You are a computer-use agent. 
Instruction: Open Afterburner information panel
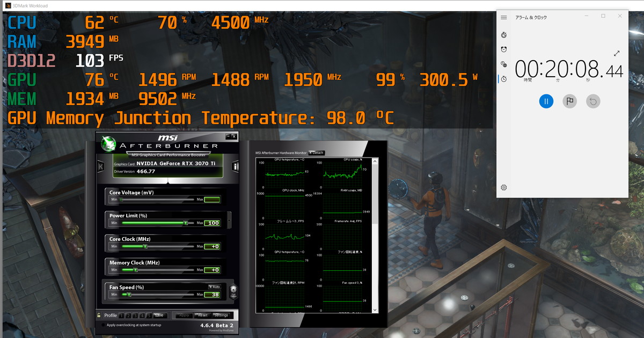(x=235, y=166)
